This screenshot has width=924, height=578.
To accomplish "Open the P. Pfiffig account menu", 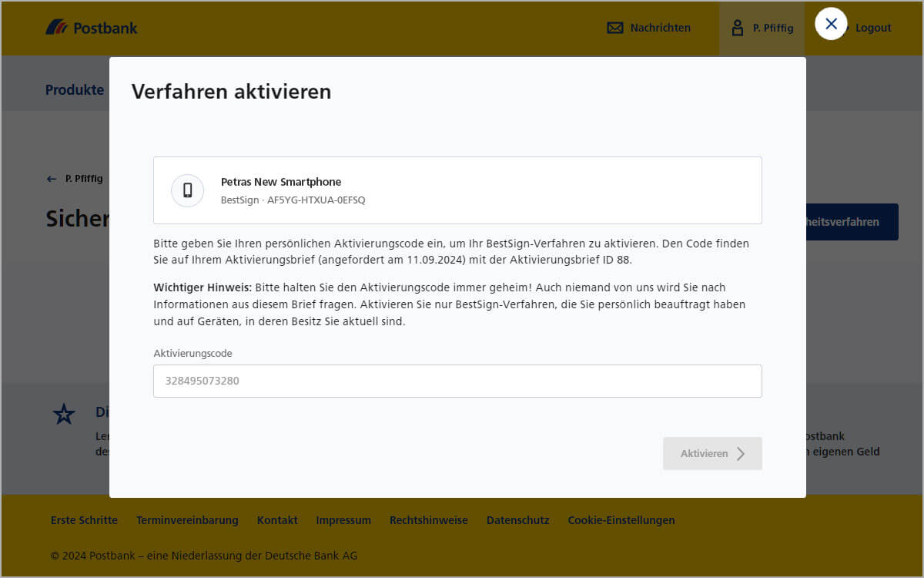I will coord(762,28).
